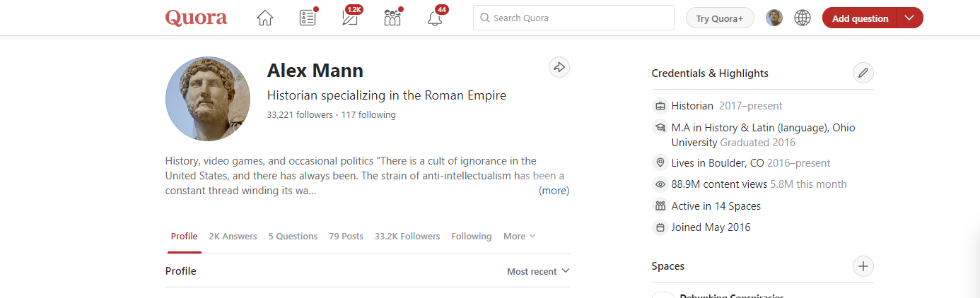Click the plus icon next to Spaces
This screenshot has height=298, width=980.
863,266
